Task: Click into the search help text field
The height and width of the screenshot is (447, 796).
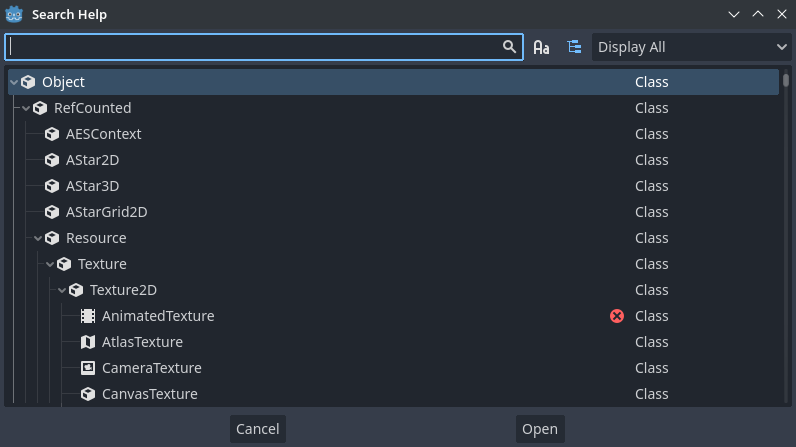Action: [x=250, y=47]
